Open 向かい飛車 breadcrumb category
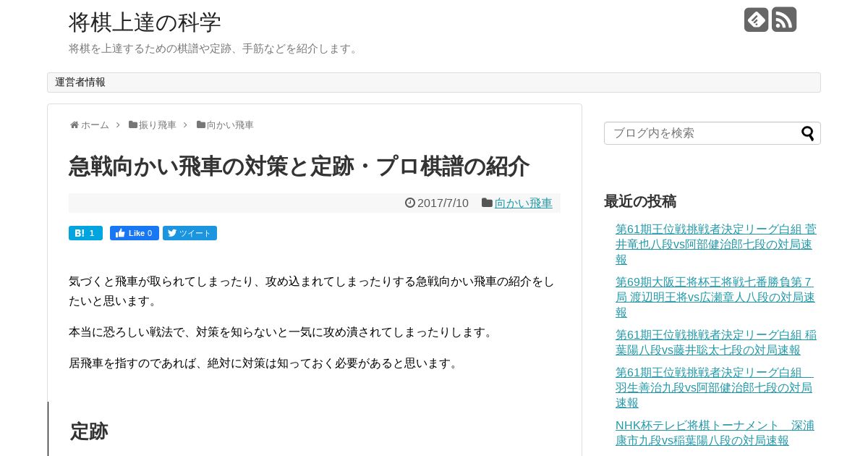 coord(230,125)
